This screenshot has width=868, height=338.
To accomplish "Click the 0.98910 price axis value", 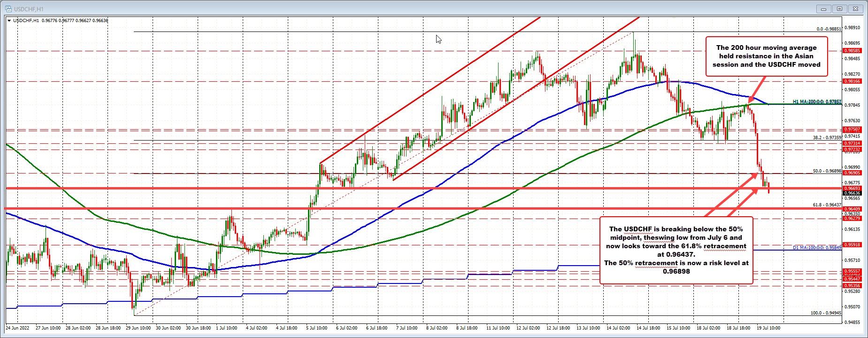I will 853,28.
